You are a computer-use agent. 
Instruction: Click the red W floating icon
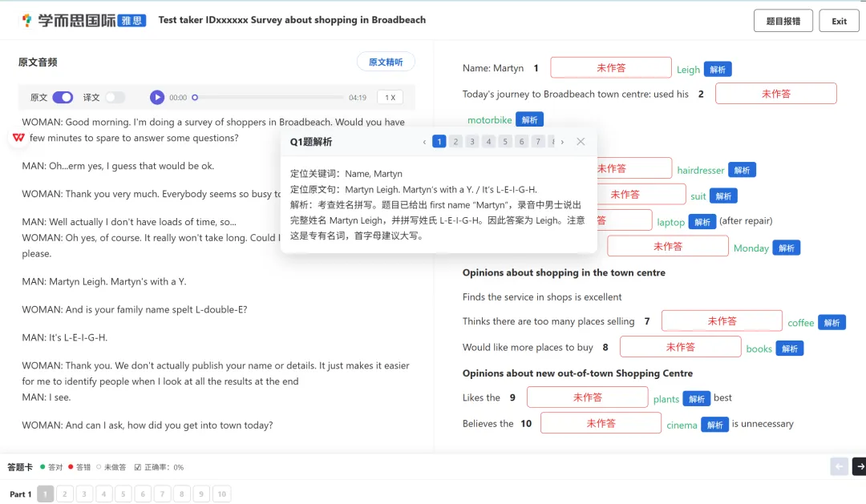[x=18, y=137]
